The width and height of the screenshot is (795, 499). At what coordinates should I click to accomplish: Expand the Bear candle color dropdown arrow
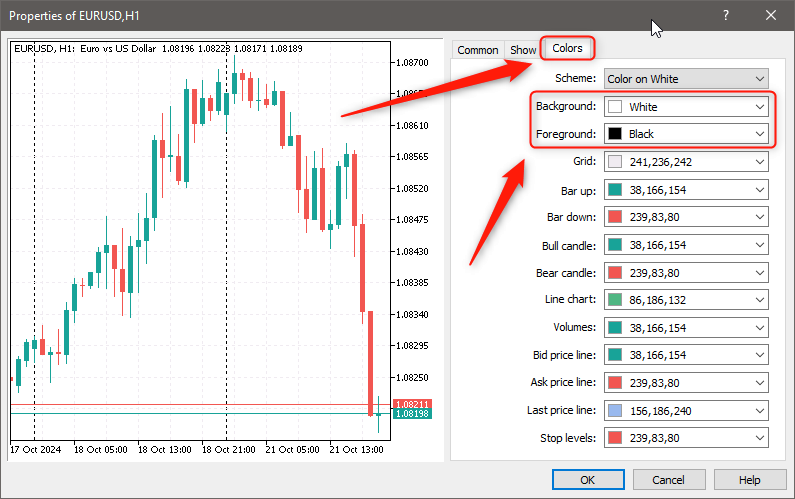(x=760, y=273)
